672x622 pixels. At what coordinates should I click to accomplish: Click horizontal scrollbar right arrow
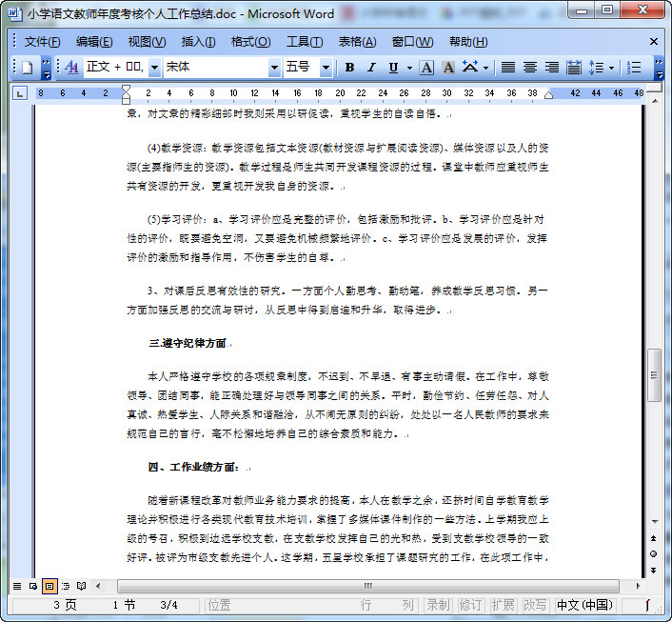click(638, 586)
